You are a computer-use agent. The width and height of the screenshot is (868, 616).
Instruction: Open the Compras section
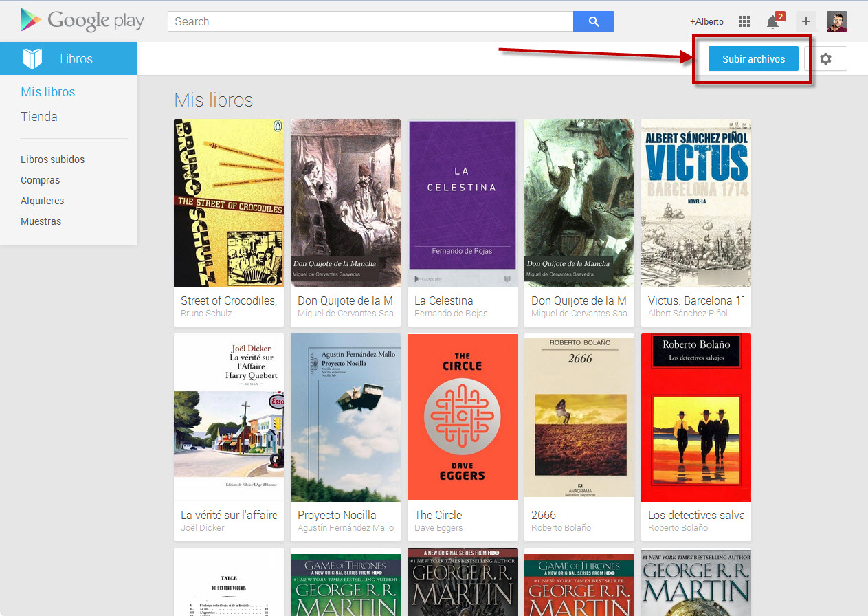click(x=40, y=179)
